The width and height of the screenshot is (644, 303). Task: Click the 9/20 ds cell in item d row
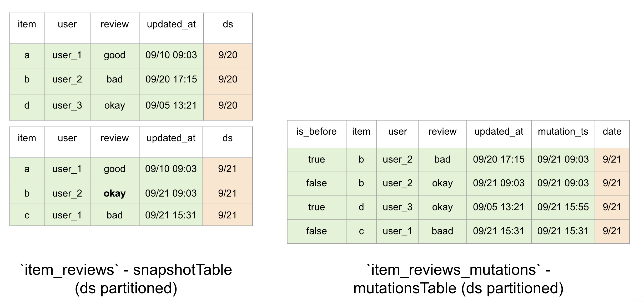pos(228,105)
